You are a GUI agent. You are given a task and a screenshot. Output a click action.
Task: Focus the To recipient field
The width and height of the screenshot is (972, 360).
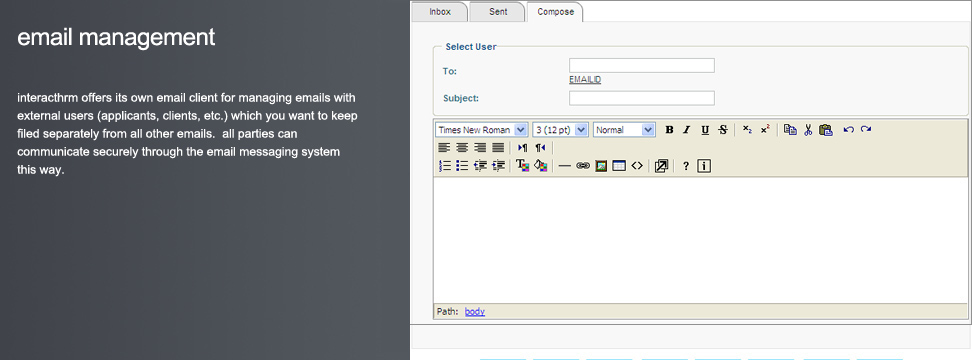pos(642,66)
